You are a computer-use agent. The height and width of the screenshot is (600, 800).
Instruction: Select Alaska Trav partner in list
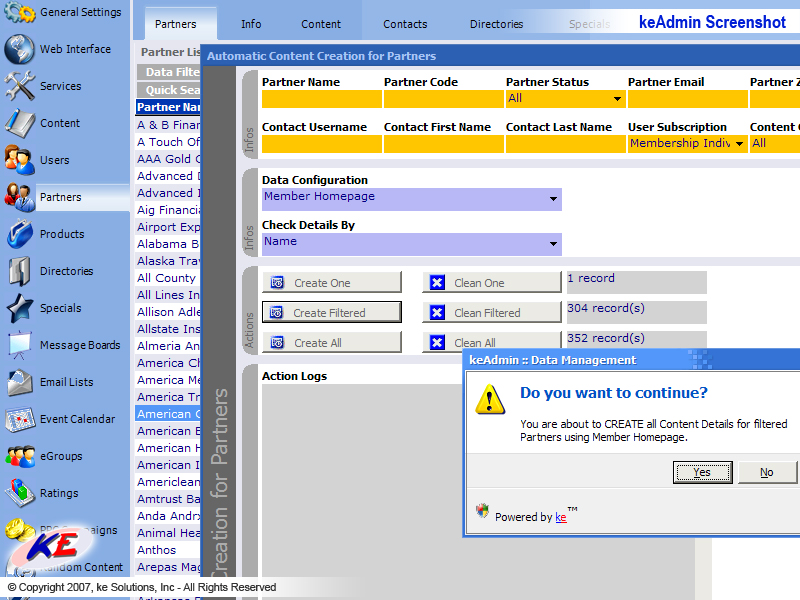(168, 261)
